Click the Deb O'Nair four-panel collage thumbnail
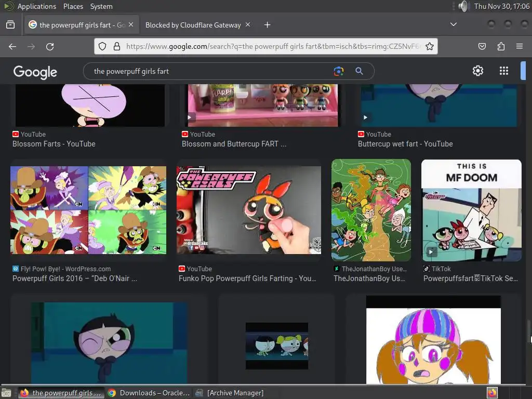This screenshot has height=399, width=532. coord(88,210)
